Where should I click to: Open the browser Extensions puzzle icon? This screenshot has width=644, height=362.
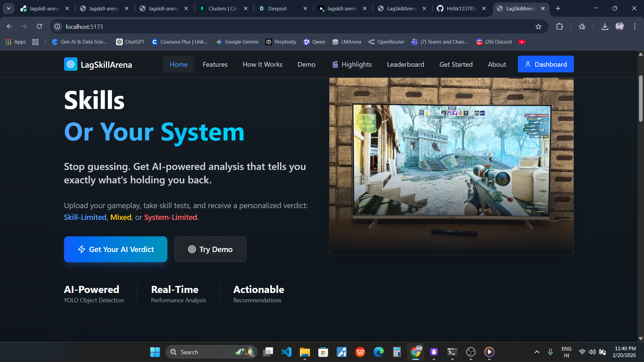tap(559, 26)
